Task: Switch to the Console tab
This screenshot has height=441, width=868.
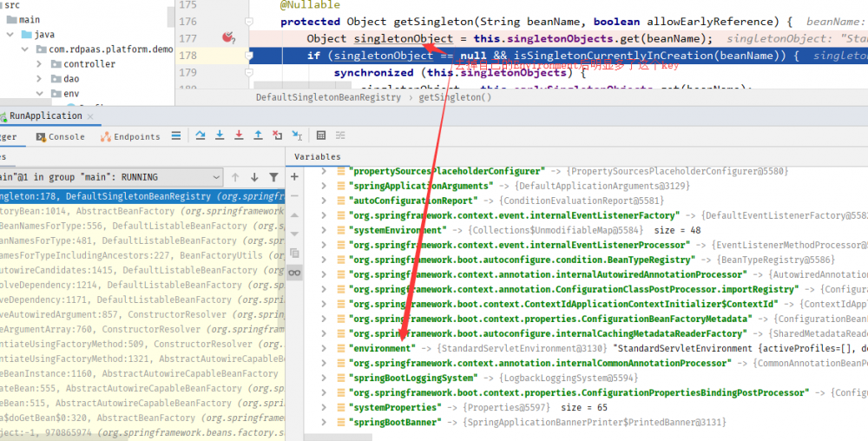Action: (60, 136)
